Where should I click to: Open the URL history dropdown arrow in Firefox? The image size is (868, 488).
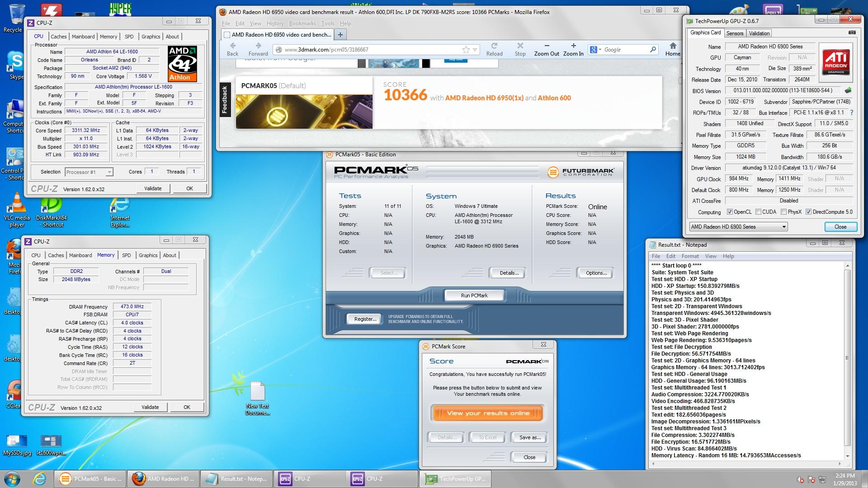[475, 50]
